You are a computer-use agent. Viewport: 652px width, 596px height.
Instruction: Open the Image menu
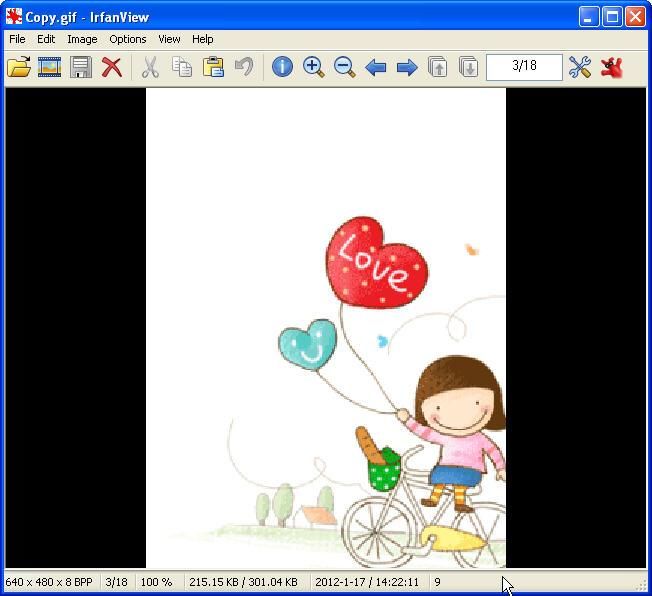click(x=82, y=39)
